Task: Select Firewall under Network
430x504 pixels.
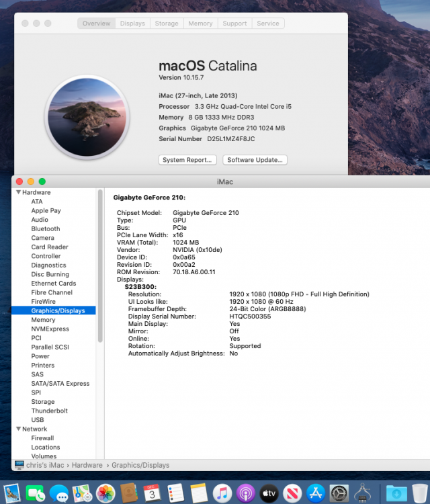Action: (x=42, y=438)
